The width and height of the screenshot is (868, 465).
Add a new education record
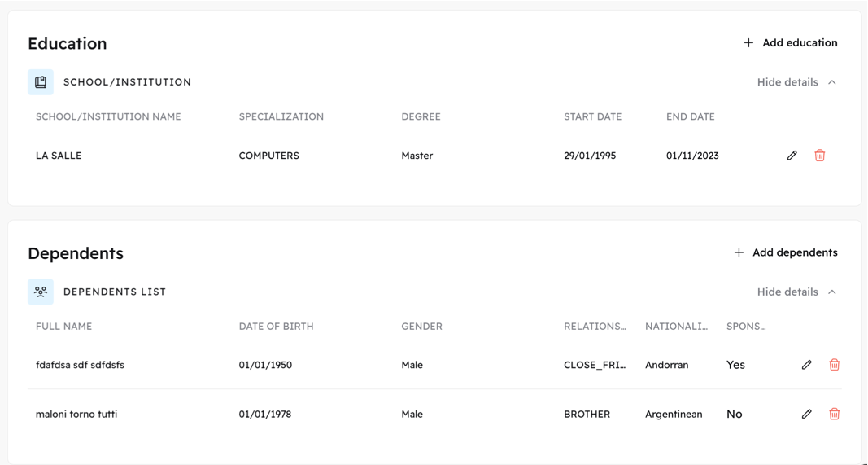pos(791,42)
